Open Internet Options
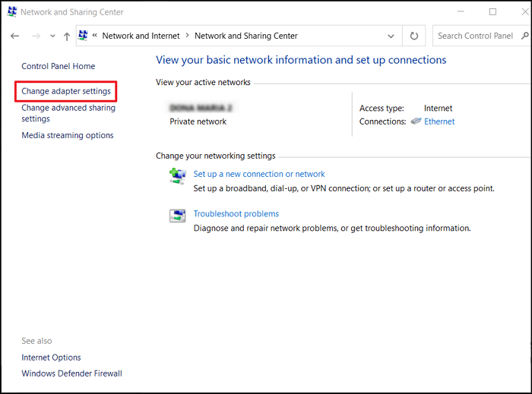 tap(51, 358)
